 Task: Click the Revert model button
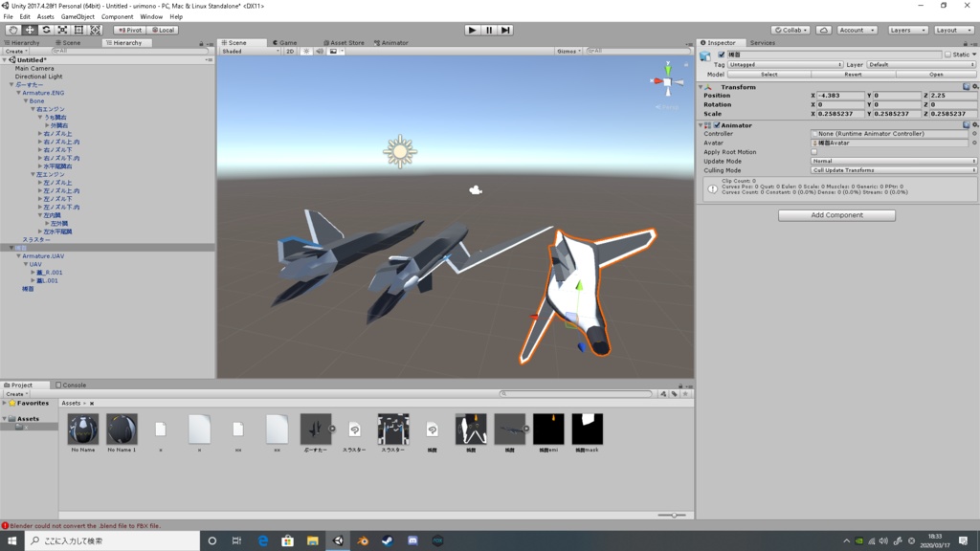point(853,75)
